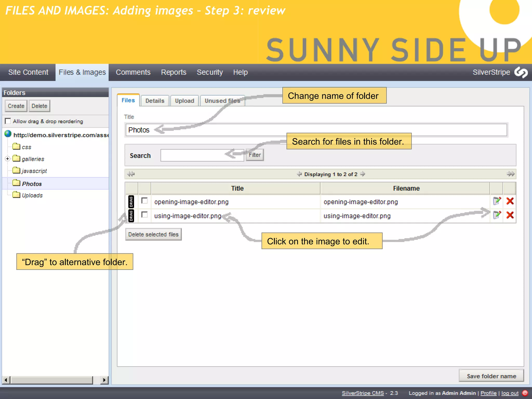Open the css folder

point(26,147)
